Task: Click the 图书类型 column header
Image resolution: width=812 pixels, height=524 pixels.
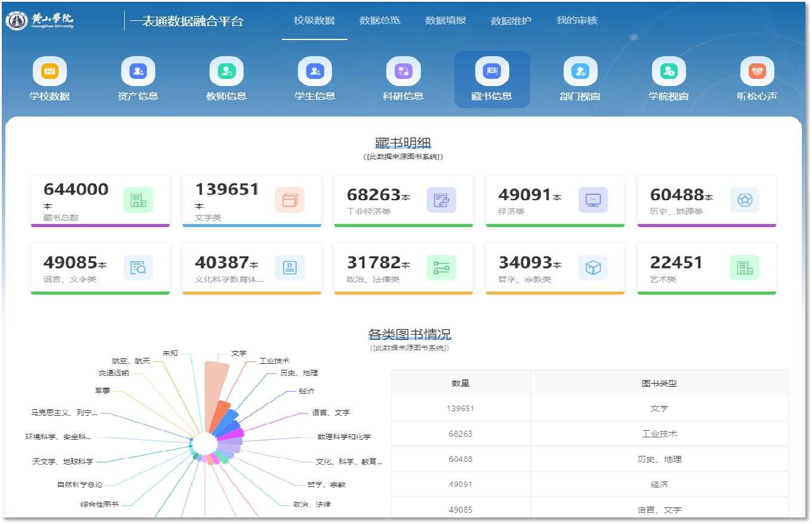Action: coord(659,383)
